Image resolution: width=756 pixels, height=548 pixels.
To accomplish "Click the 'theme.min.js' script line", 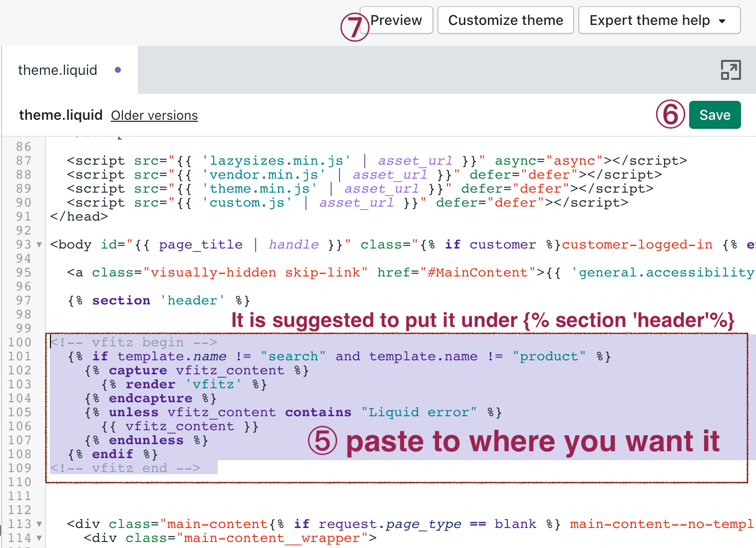I will (360, 189).
